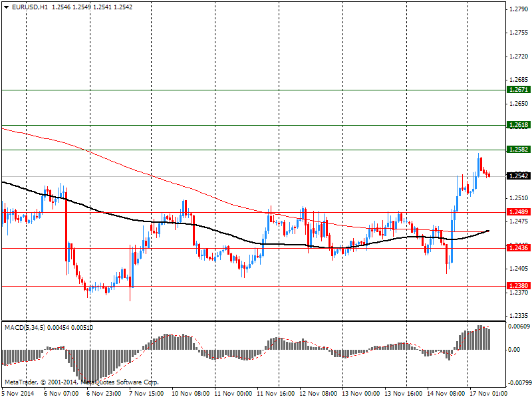Click the 1.2335 price scale value
This screenshot has width=532, height=399.
point(519,316)
